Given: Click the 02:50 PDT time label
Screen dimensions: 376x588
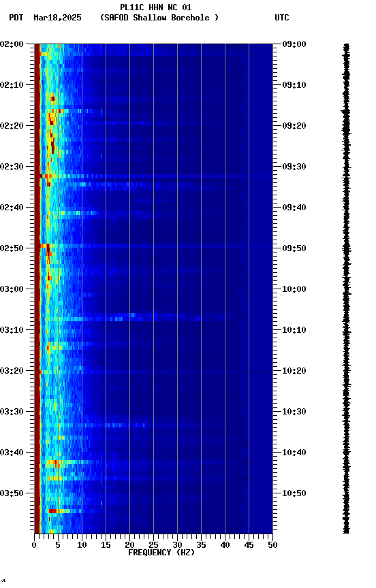Looking at the screenshot, I should click(x=12, y=248).
